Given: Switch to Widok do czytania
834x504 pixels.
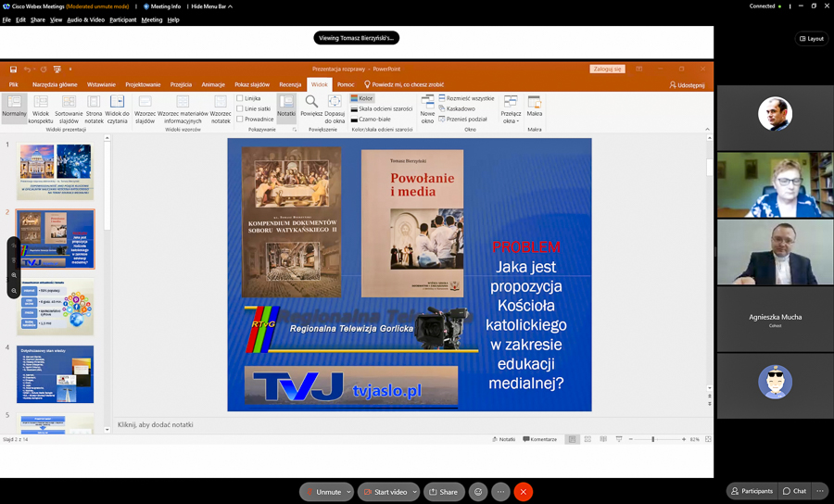Looking at the screenshot, I should coord(117,107).
